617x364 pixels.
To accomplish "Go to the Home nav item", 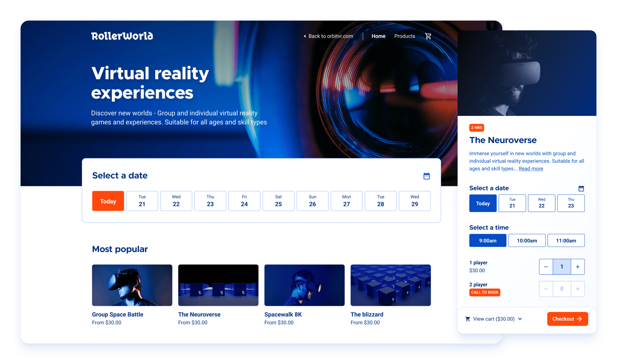I will click(x=378, y=36).
